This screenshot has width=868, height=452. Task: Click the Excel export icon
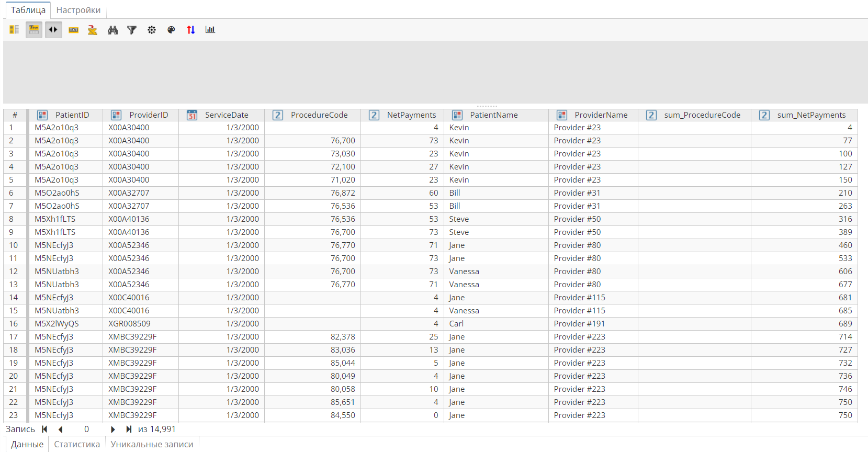[93, 30]
